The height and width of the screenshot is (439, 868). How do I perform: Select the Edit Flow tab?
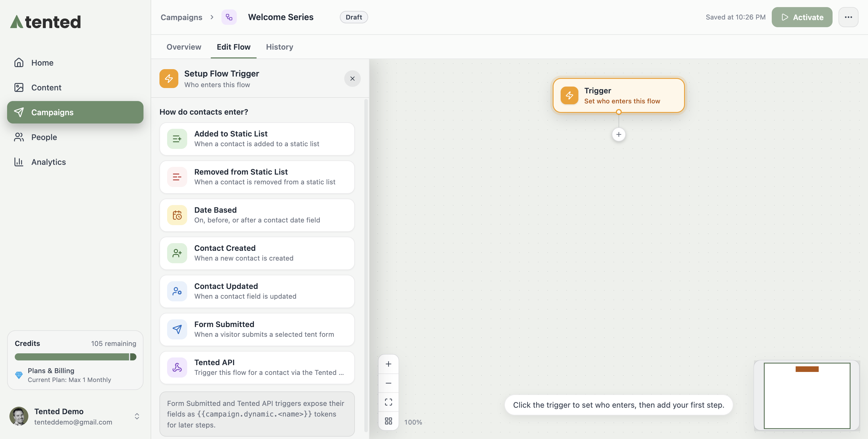tap(234, 47)
